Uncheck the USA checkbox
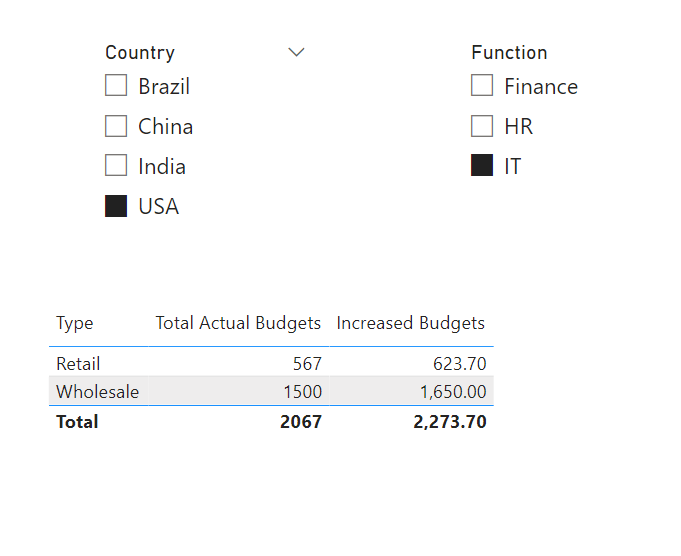 pos(116,206)
